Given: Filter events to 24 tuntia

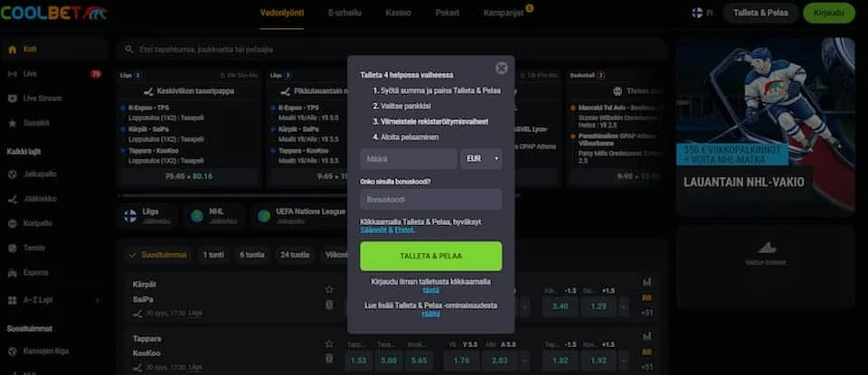Looking at the screenshot, I should pos(293,255).
